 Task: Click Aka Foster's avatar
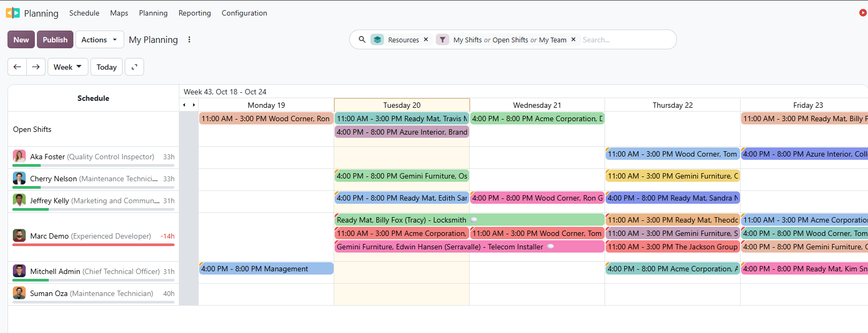click(x=19, y=157)
